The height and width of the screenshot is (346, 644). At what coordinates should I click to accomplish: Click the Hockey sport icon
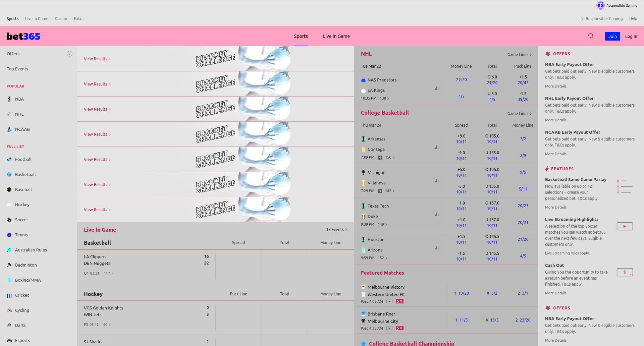(x=9, y=205)
